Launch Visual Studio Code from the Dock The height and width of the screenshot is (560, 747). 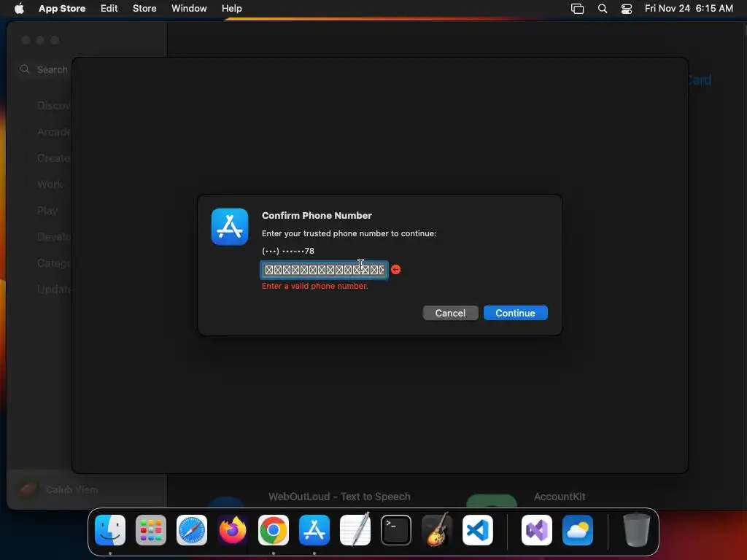click(x=478, y=530)
